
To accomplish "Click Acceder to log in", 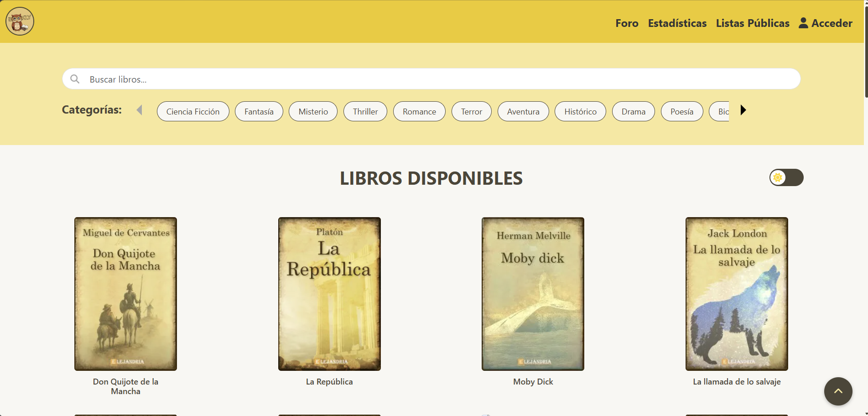I will [832, 23].
